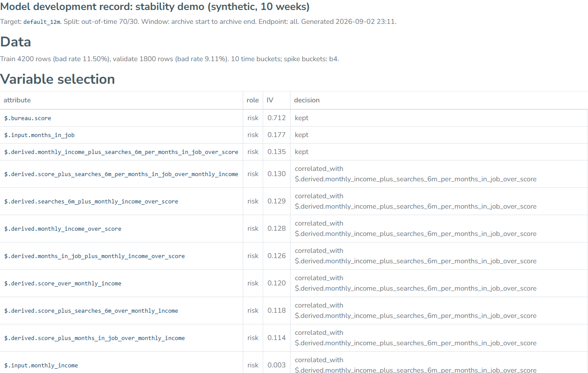Select $.derived.monthly_income_plus_searches_6m_per_months_in_job_over_score attribute cell

121,152
